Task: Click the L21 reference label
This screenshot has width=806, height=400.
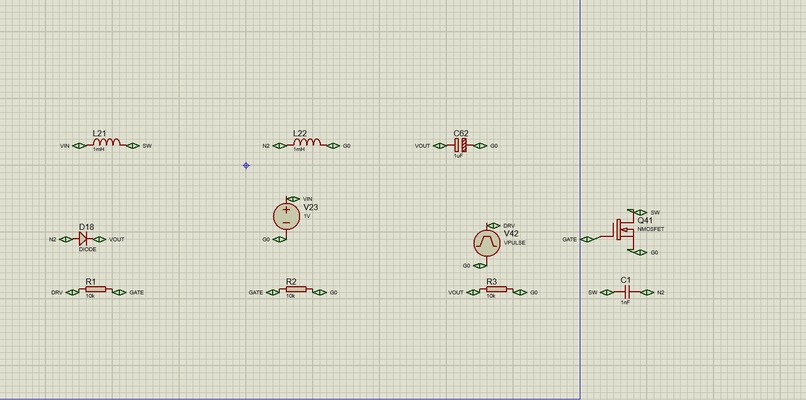Action: click(x=99, y=133)
